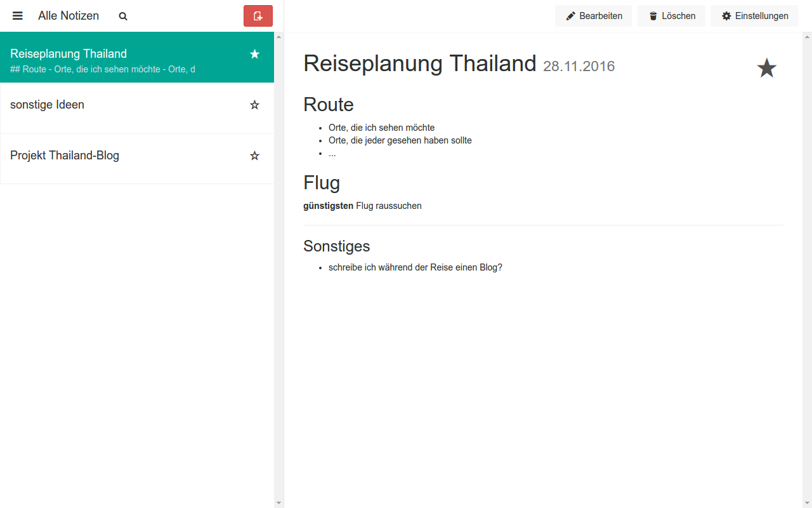This screenshot has height=508, width=812.
Task: Open Einstellungen
Action: (754, 16)
